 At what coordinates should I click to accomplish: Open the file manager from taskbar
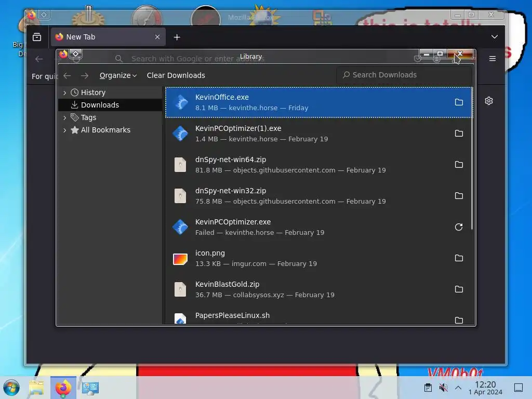(x=36, y=388)
